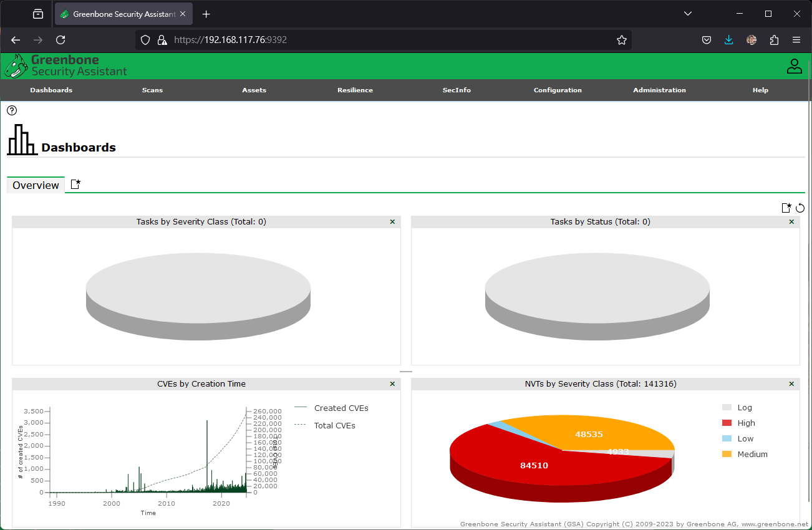Close the Tasks by Status display
This screenshot has width=812, height=530.
click(x=791, y=221)
